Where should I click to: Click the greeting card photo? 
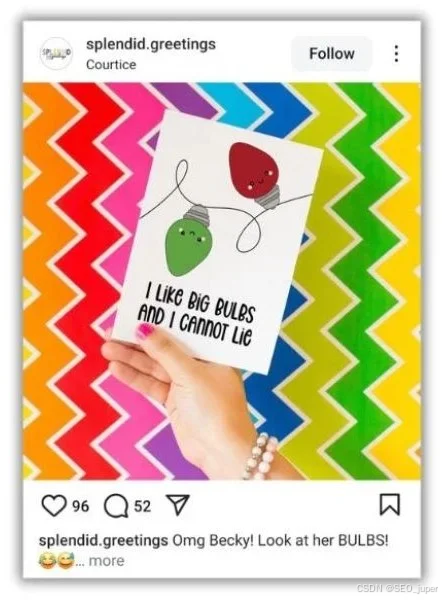pyautogui.click(x=218, y=241)
